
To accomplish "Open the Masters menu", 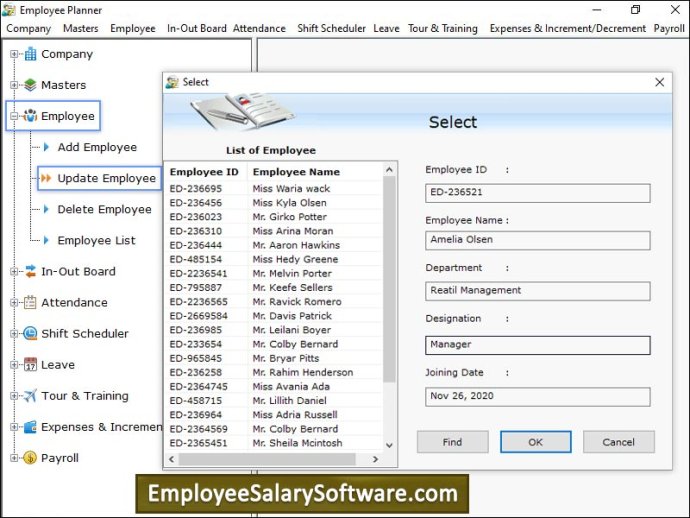I will [x=81, y=29].
